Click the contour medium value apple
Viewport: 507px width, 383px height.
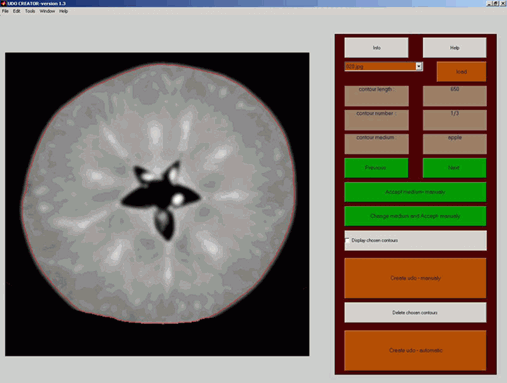coord(455,144)
